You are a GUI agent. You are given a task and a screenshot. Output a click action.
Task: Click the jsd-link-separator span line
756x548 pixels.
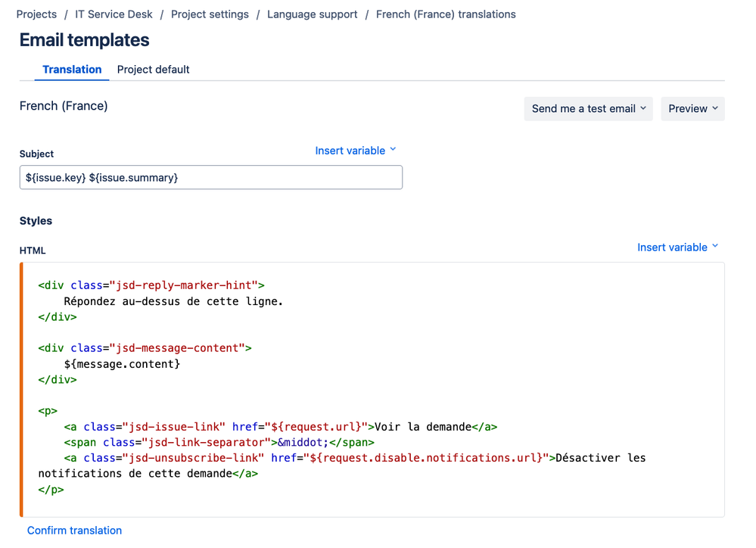(219, 442)
